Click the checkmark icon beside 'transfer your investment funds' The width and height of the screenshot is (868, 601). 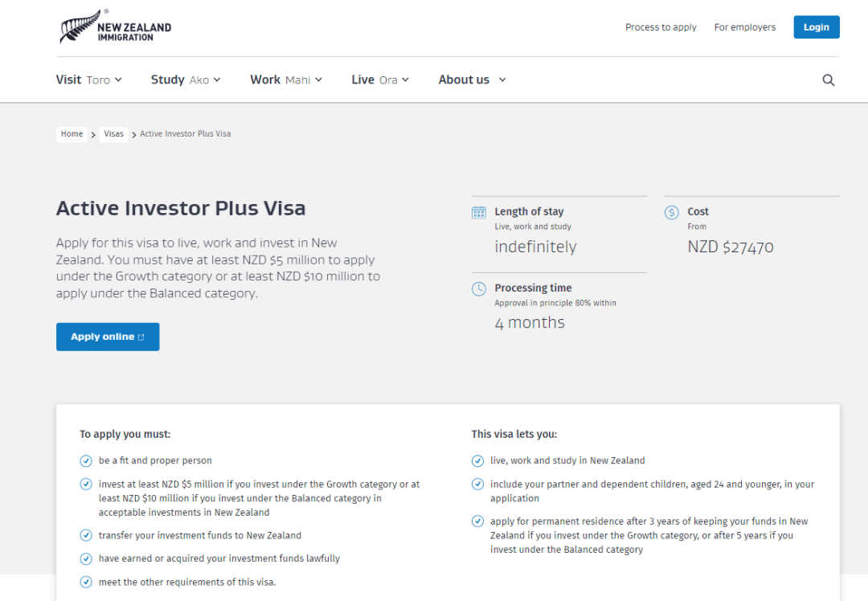click(x=86, y=536)
